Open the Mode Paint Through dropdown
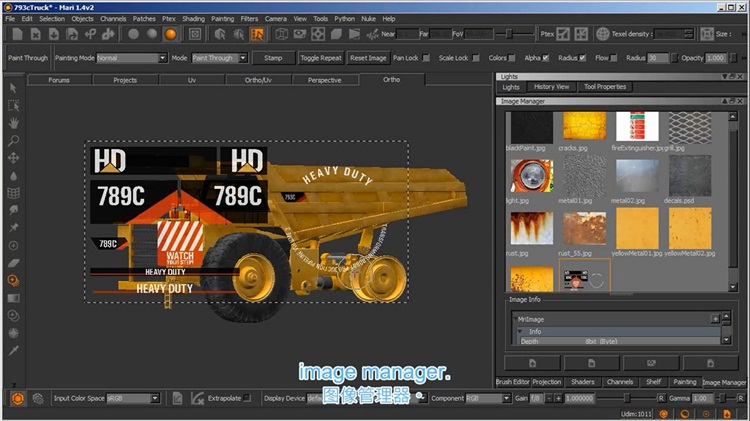The image size is (750, 421). coord(220,58)
